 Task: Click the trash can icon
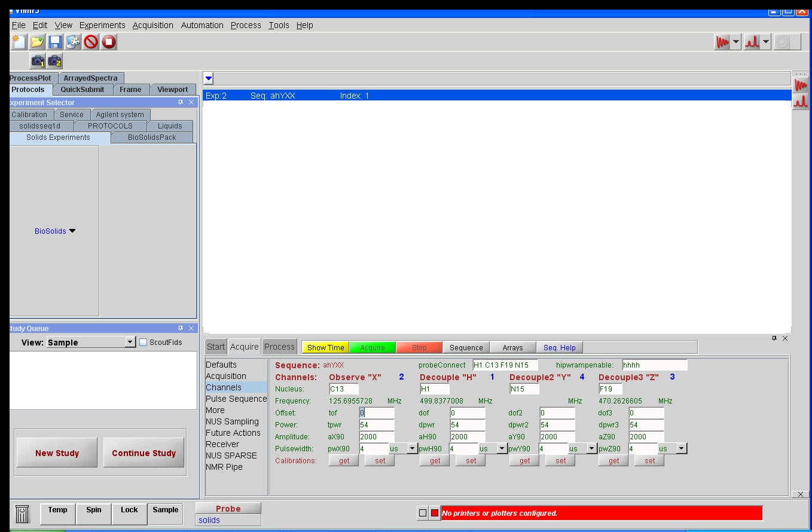pos(22,514)
